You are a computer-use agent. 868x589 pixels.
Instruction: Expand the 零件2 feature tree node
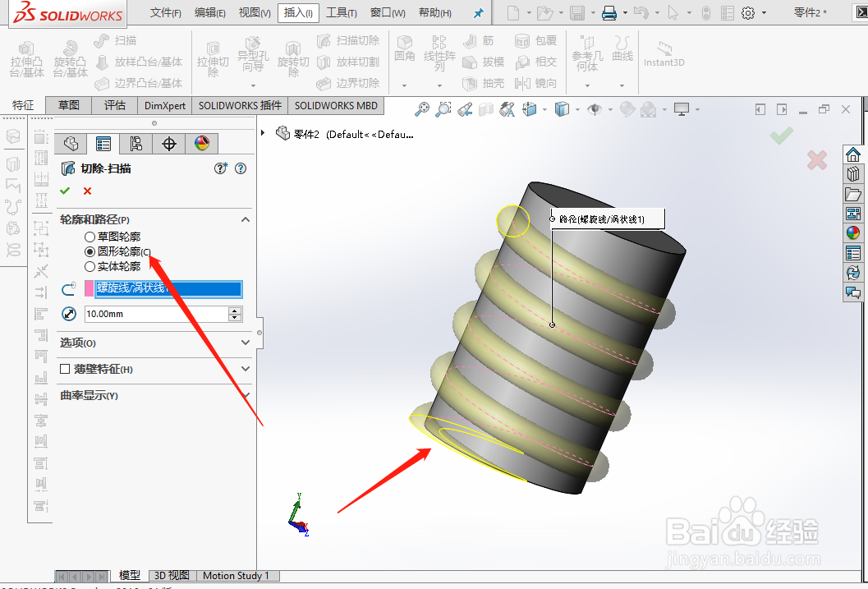tap(264, 133)
